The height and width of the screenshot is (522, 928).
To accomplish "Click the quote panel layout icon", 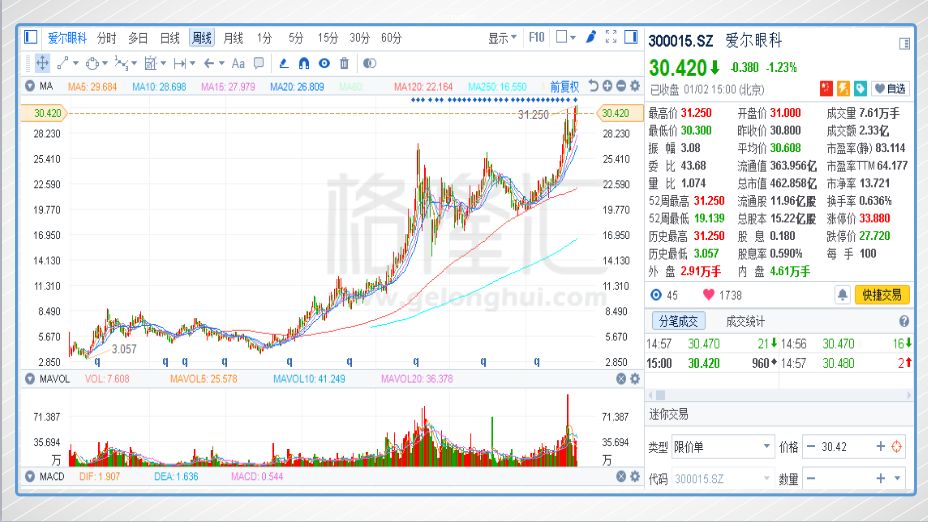I will pyautogui.click(x=904, y=43).
